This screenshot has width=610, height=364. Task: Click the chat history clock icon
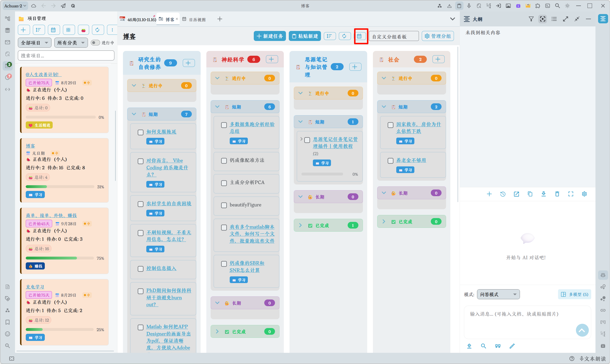503,194
